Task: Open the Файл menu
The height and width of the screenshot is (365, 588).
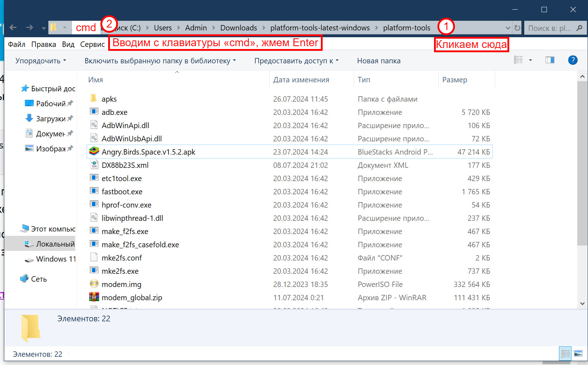Action: [x=16, y=44]
